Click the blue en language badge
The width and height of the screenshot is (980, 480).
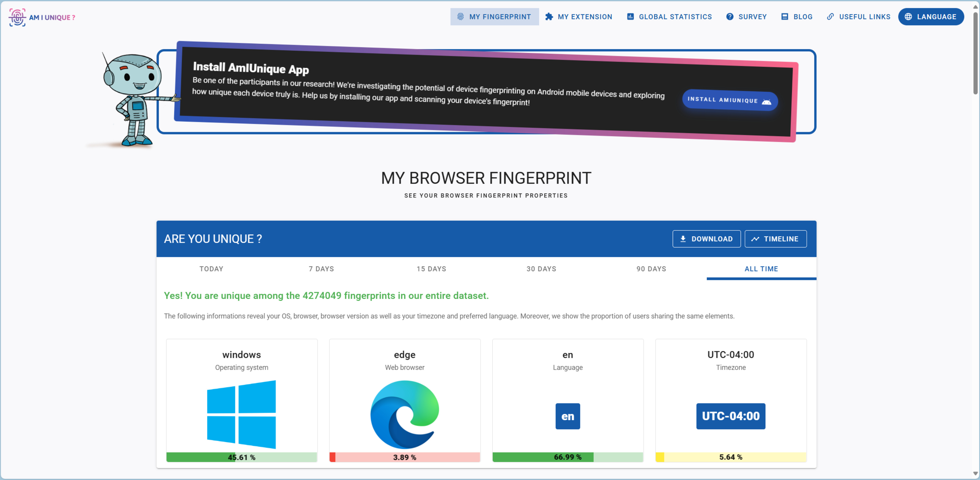click(x=567, y=416)
